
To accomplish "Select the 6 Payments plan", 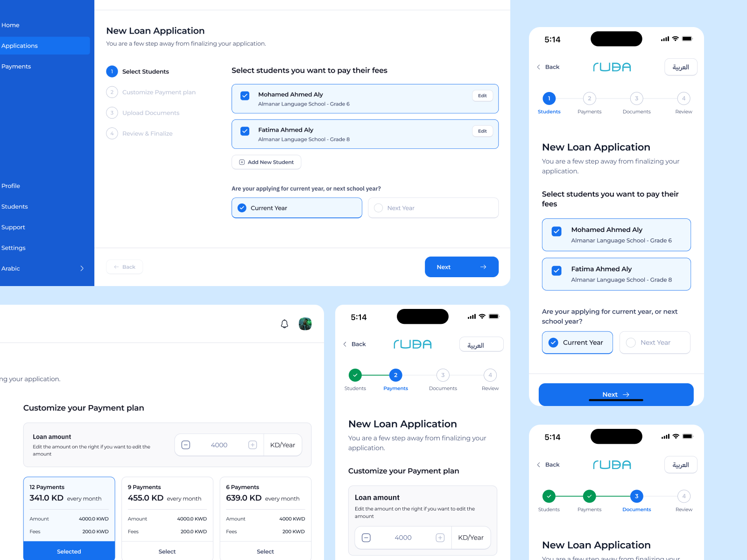I will click(x=265, y=551).
